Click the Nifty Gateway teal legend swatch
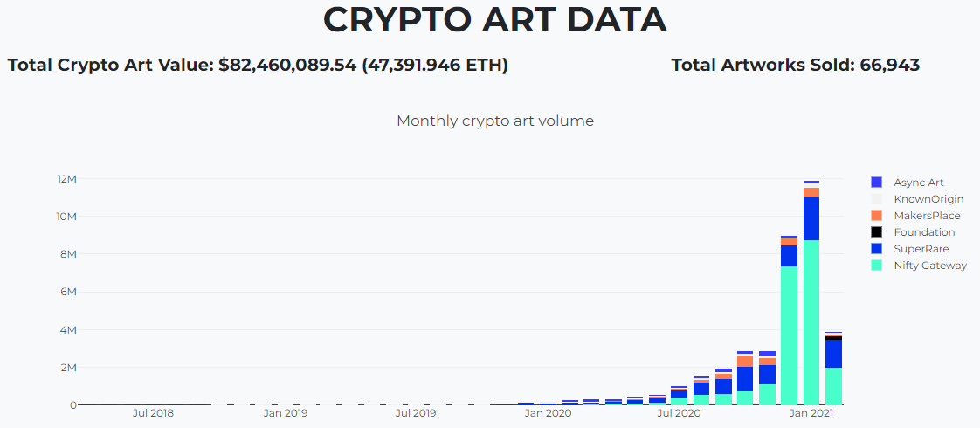The image size is (980, 428). point(876,266)
